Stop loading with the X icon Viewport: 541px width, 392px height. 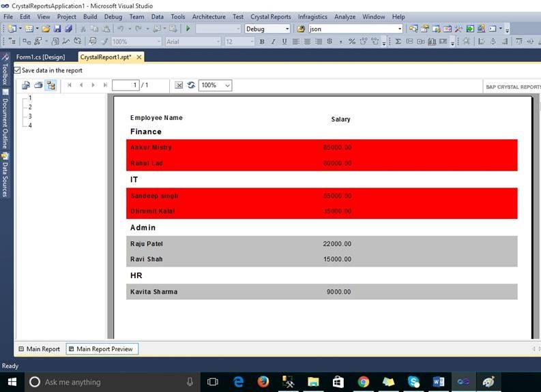(x=179, y=85)
